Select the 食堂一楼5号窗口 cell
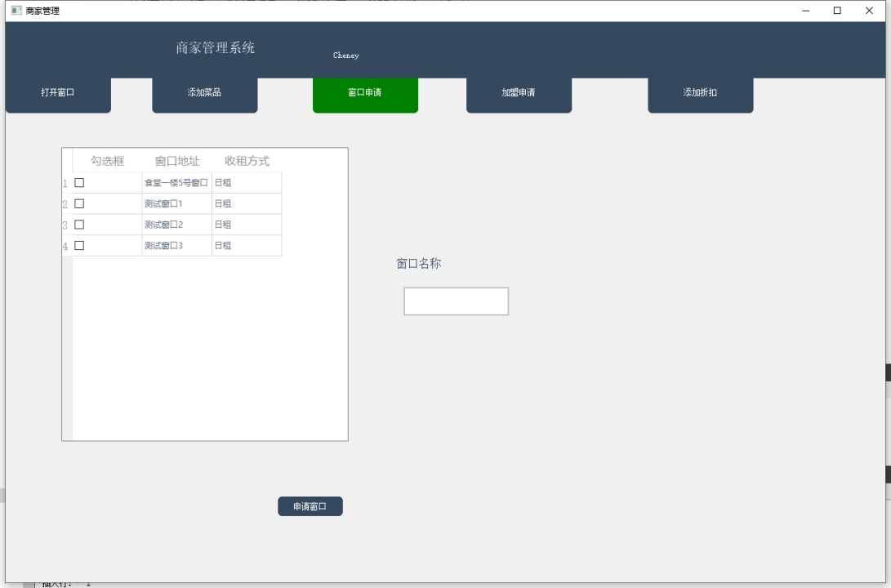The image size is (891, 588). coord(176,183)
